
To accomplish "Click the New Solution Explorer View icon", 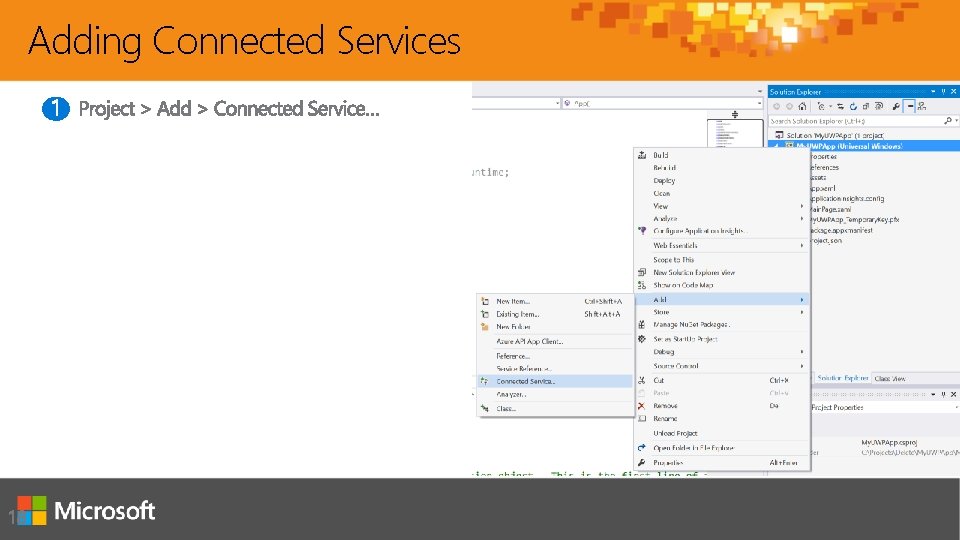I will click(642, 272).
